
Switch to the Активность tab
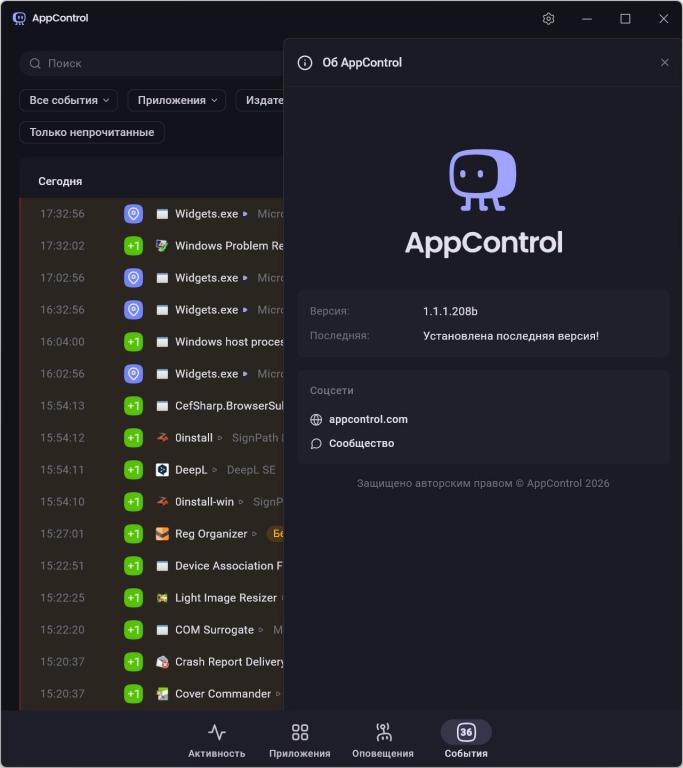216,741
